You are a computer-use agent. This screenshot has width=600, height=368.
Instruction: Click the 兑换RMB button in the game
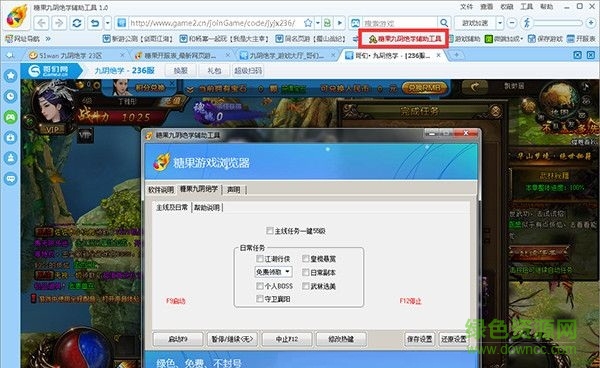click(424, 88)
